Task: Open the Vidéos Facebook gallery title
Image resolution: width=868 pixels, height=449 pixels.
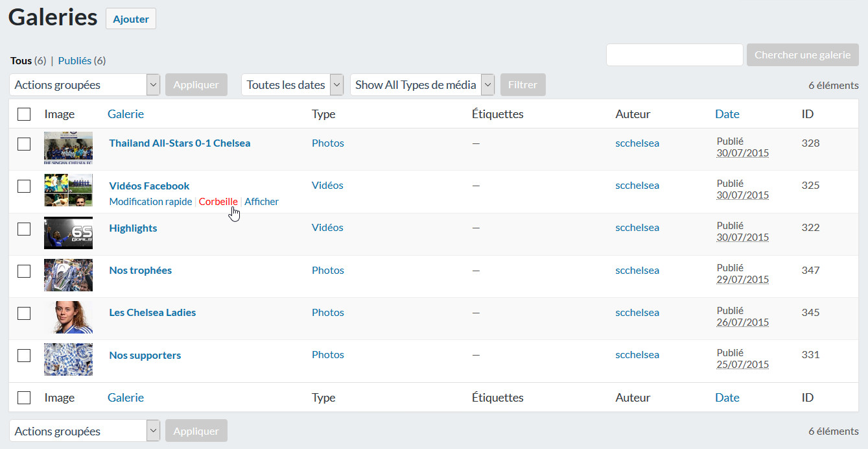Action: (x=149, y=186)
